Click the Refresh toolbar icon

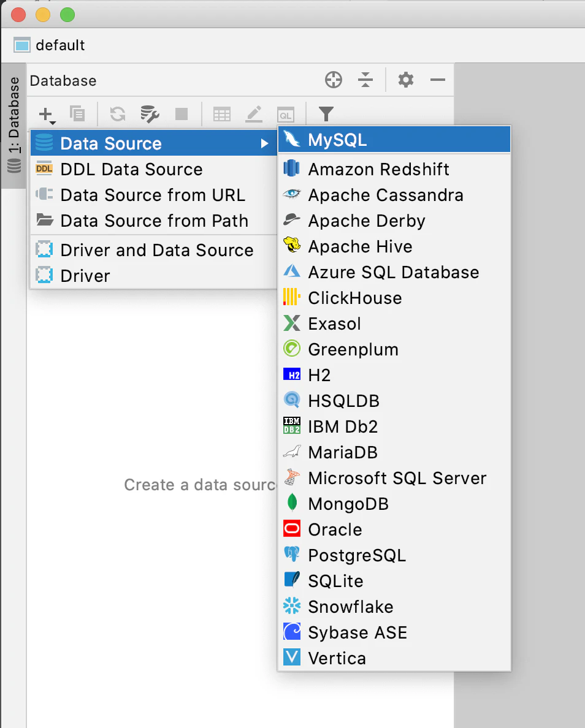click(x=118, y=114)
